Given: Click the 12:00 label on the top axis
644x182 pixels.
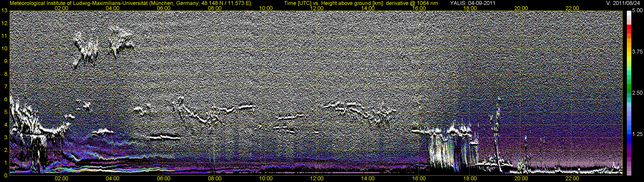Looking at the screenshot, I should (x=317, y=8).
